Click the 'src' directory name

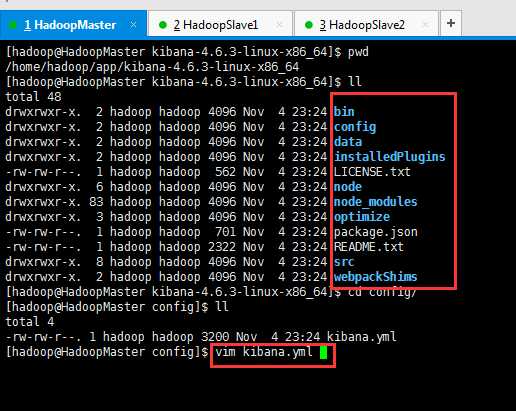coord(344,262)
